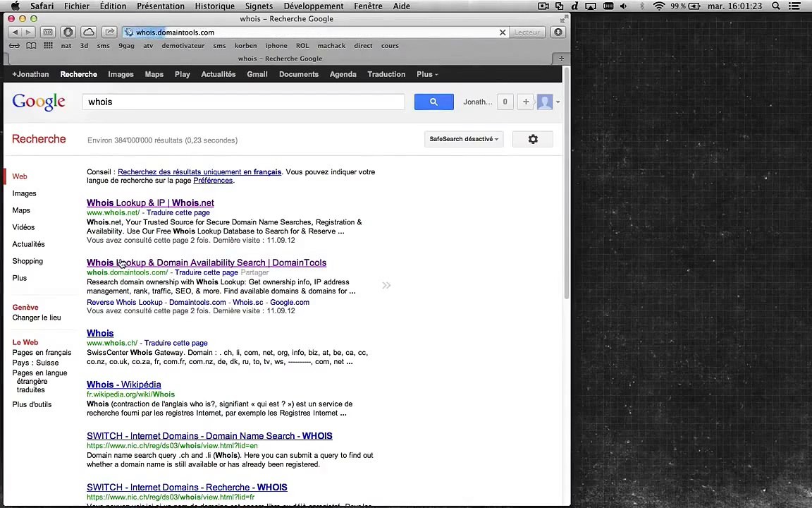The width and height of the screenshot is (812, 508).
Task: Expand Plus under Shopping in left sidebar
Action: (x=20, y=278)
